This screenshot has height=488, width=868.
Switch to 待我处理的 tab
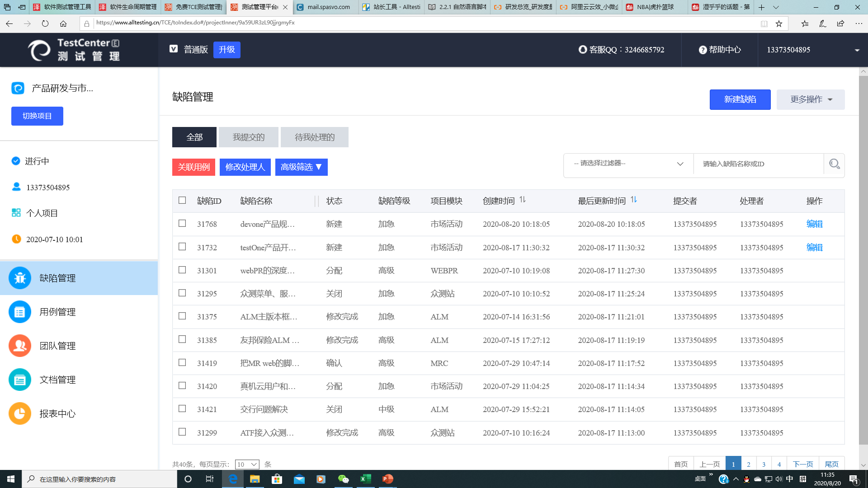click(314, 137)
